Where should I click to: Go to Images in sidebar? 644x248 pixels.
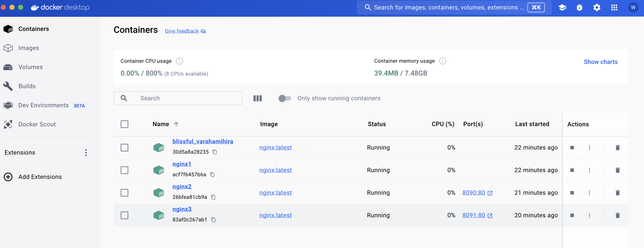[28, 48]
